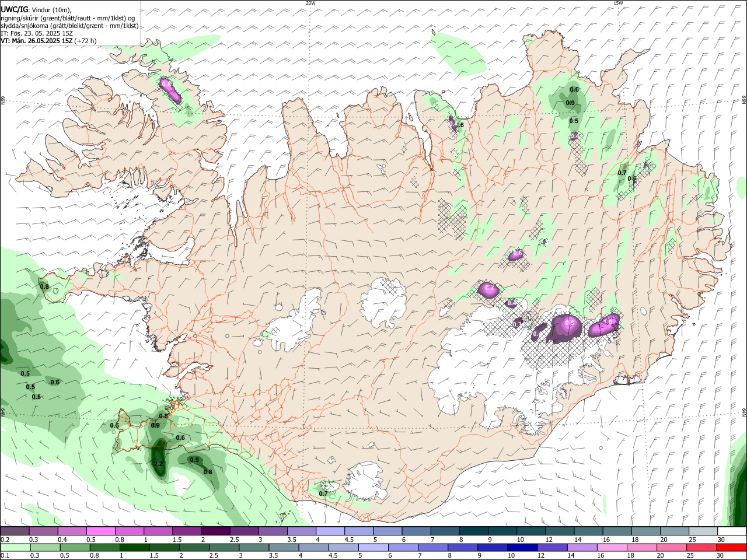Select the pale green 0.1 rain swatch
This screenshot has width=747, height=560.
[x=15, y=548]
